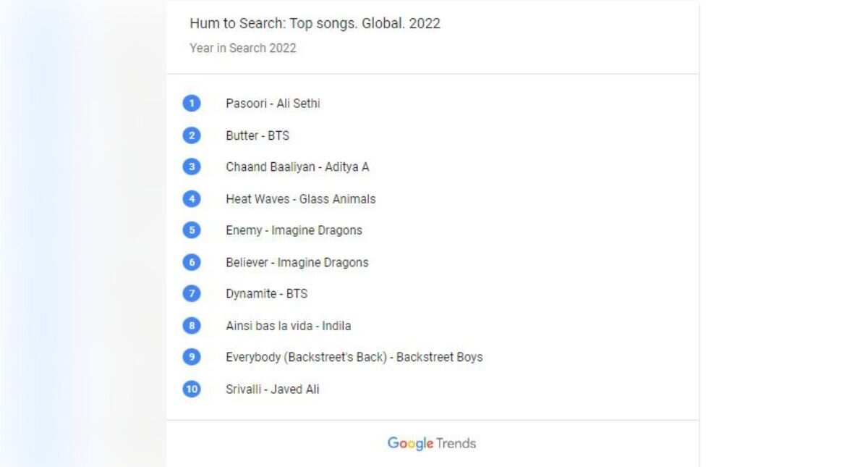Open Everybody (Backstreet's Back) entry
Screen dimensions: 868x467
[354, 357]
